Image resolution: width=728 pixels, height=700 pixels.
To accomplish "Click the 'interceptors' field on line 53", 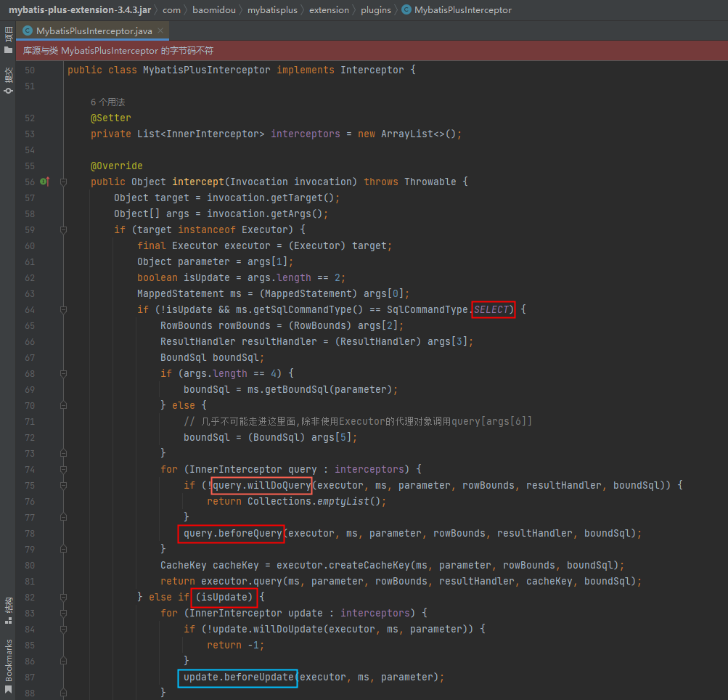I will click(x=306, y=134).
